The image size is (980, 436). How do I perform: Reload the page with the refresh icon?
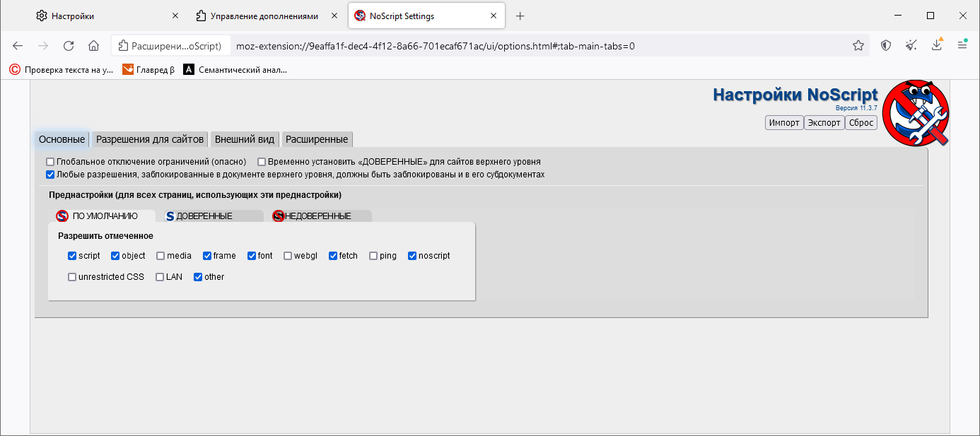69,46
